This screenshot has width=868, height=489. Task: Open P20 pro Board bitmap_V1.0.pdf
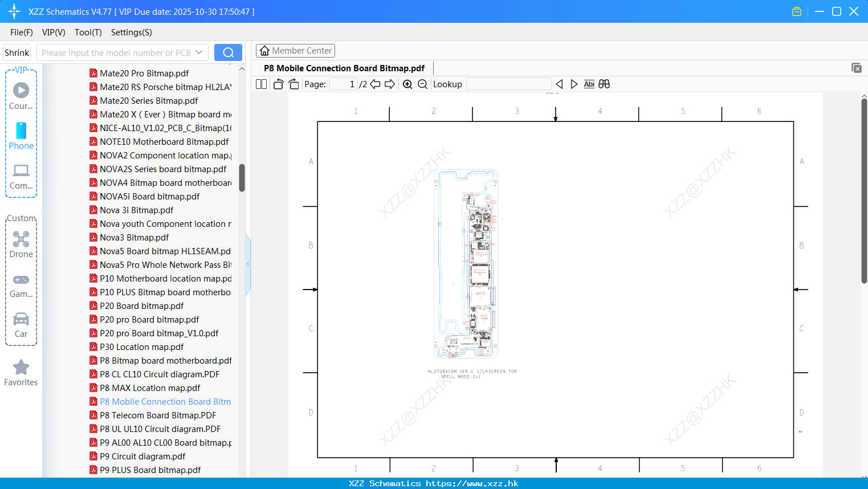click(154, 333)
